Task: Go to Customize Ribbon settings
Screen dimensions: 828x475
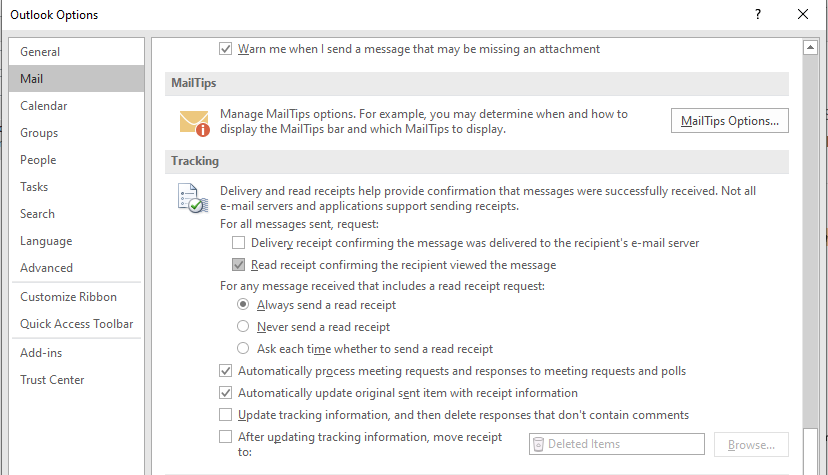Action: [x=68, y=297]
